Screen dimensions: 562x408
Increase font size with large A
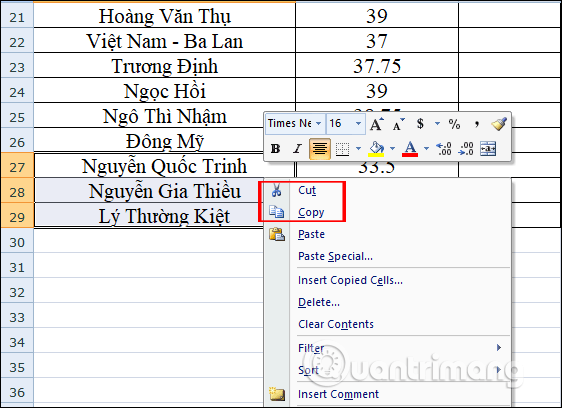[376, 124]
